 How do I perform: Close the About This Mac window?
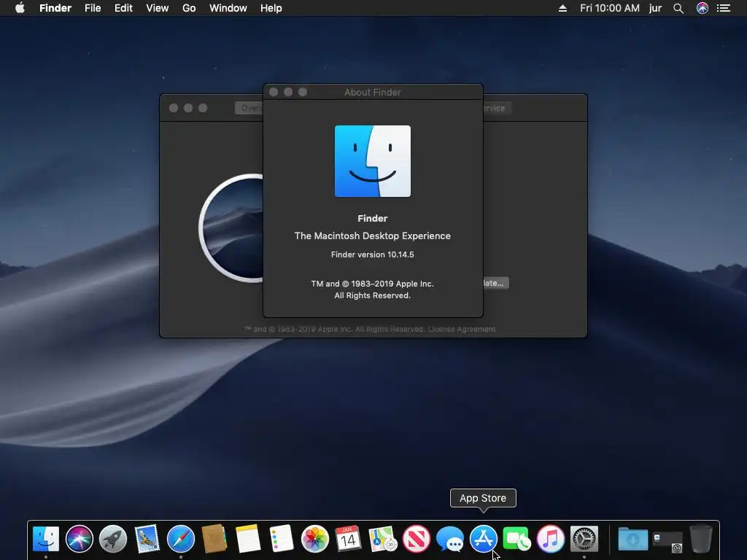(174, 108)
